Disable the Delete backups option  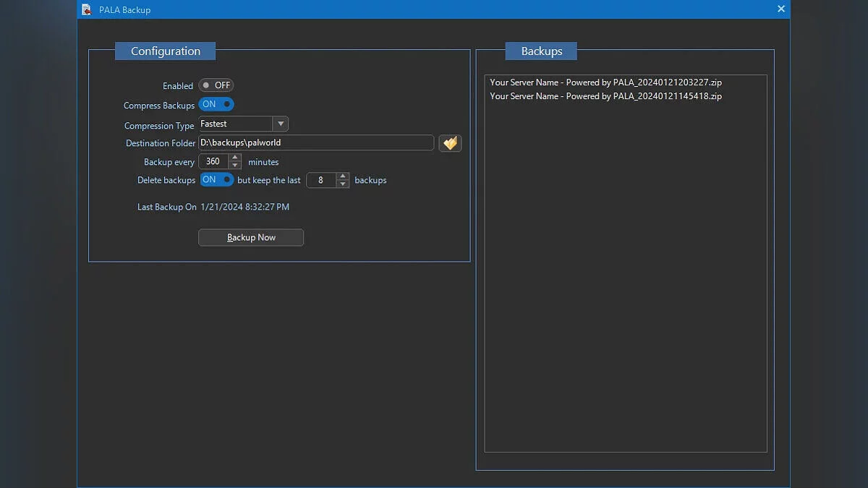217,180
